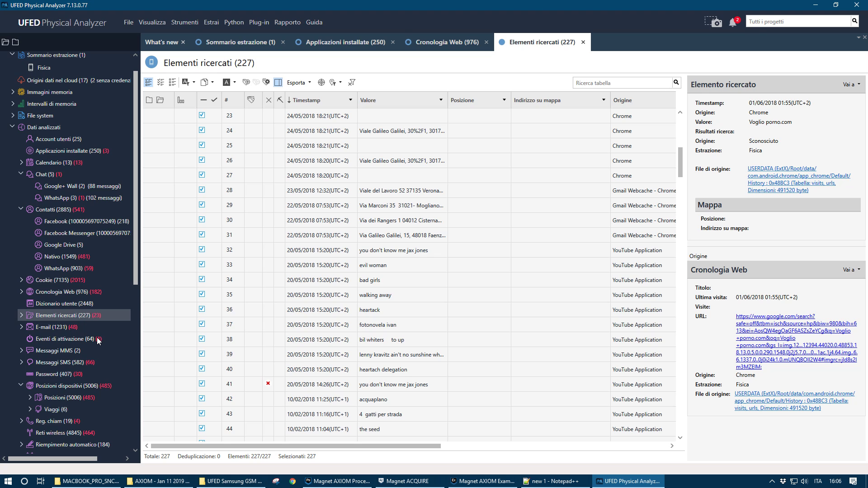This screenshot has height=488, width=868.
Task: Focus the Ricerca tabella search field
Action: (623, 83)
